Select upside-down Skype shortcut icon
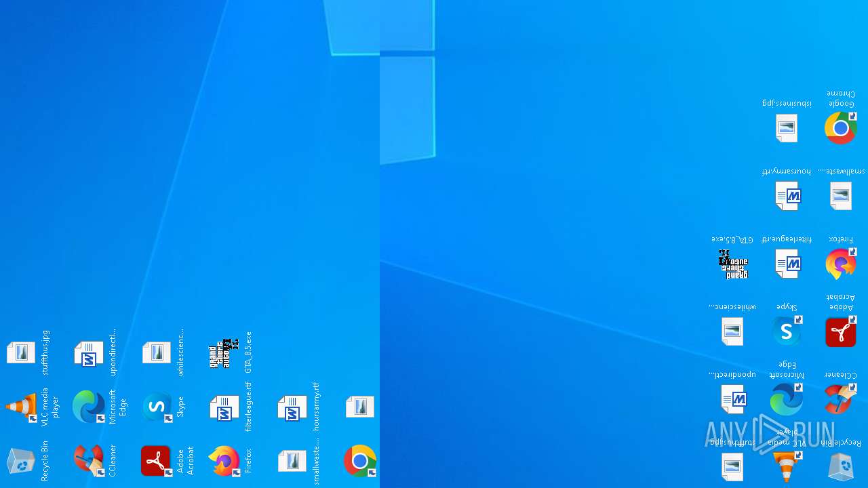Screen dimensions: 868x488 pyautogui.click(x=787, y=331)
